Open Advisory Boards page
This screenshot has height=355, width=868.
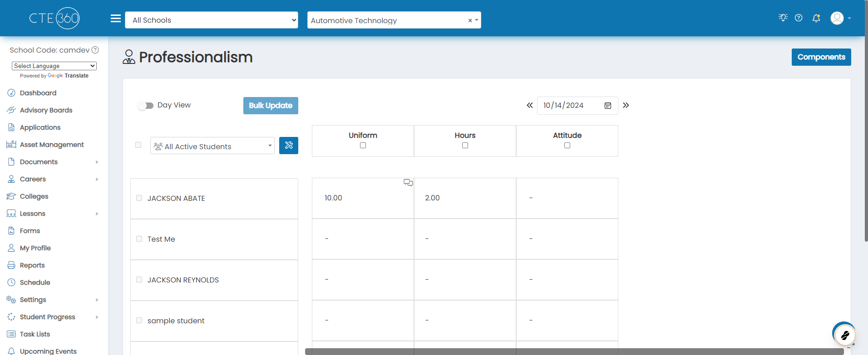pos(46,110)
